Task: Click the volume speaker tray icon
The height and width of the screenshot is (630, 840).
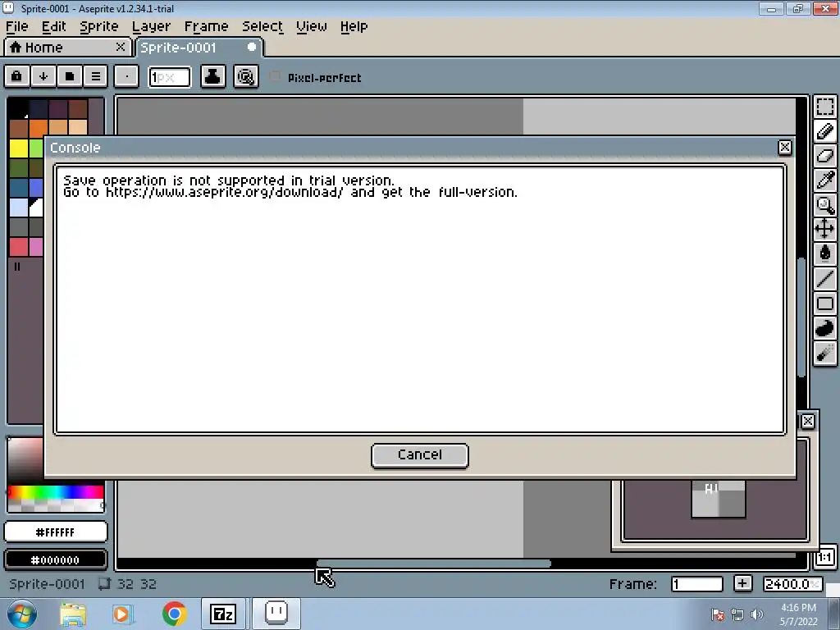Action: [757, 614]
